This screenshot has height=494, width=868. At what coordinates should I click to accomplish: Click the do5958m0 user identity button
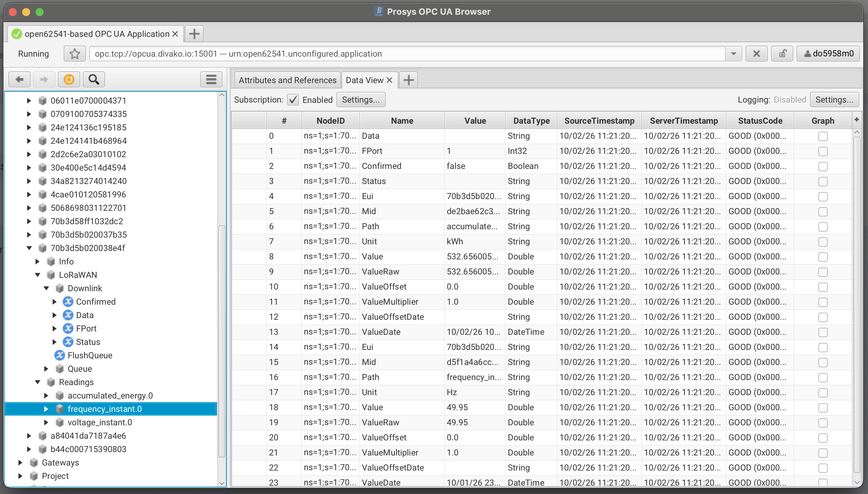828,54
